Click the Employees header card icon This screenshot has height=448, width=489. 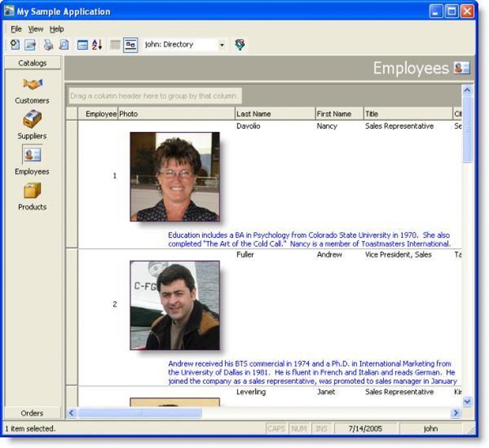(462, 68)
